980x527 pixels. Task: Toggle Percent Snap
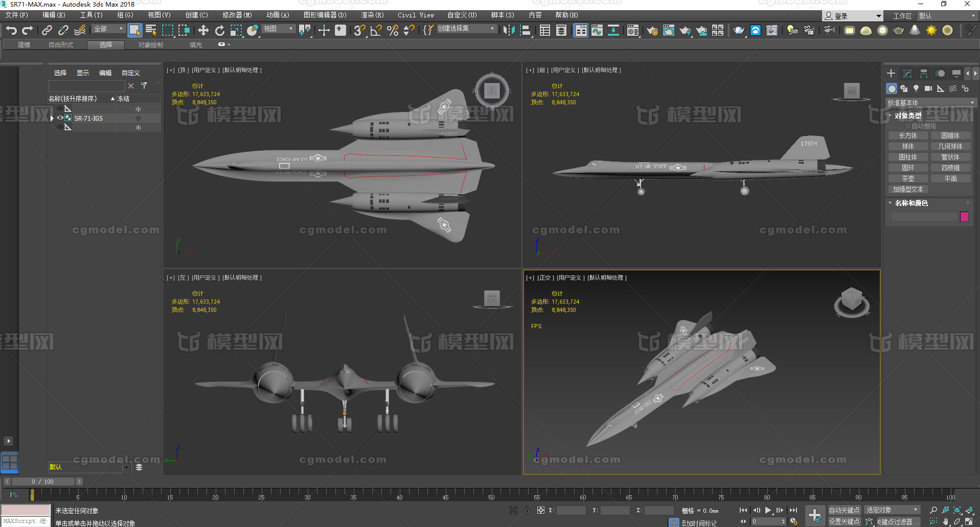(x=393, y=30)
